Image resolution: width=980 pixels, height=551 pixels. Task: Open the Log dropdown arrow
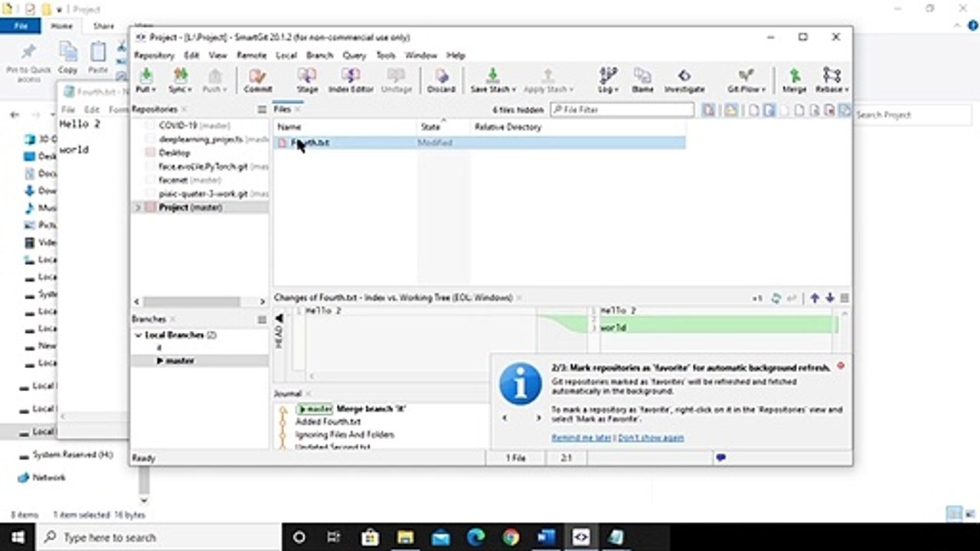point(616,90)
